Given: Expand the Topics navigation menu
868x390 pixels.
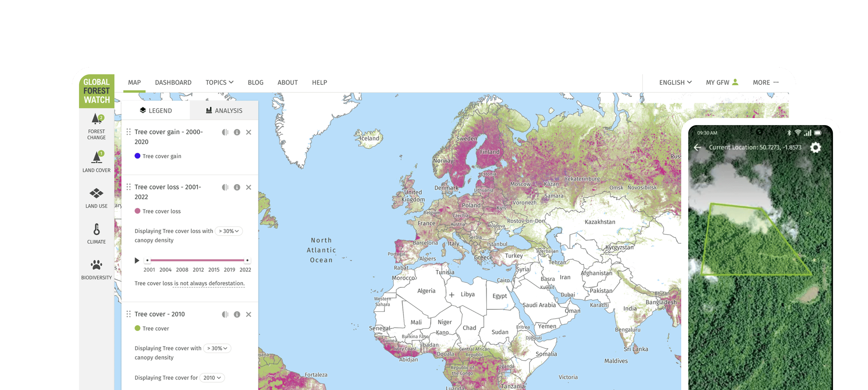Looking at the screenshot, I should tap(219, 82).
